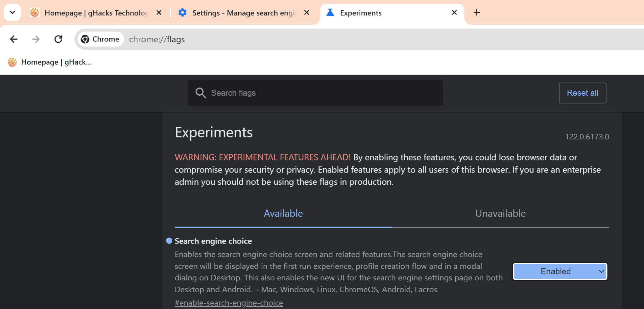This screenshot has width=644, height=309.
Task: Open the #enable-search-engine-choice link
Action: click(229, 302)
